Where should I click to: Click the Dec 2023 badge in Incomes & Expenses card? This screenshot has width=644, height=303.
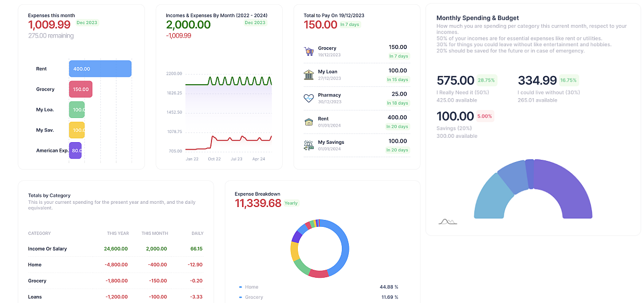tap(255, 23)
